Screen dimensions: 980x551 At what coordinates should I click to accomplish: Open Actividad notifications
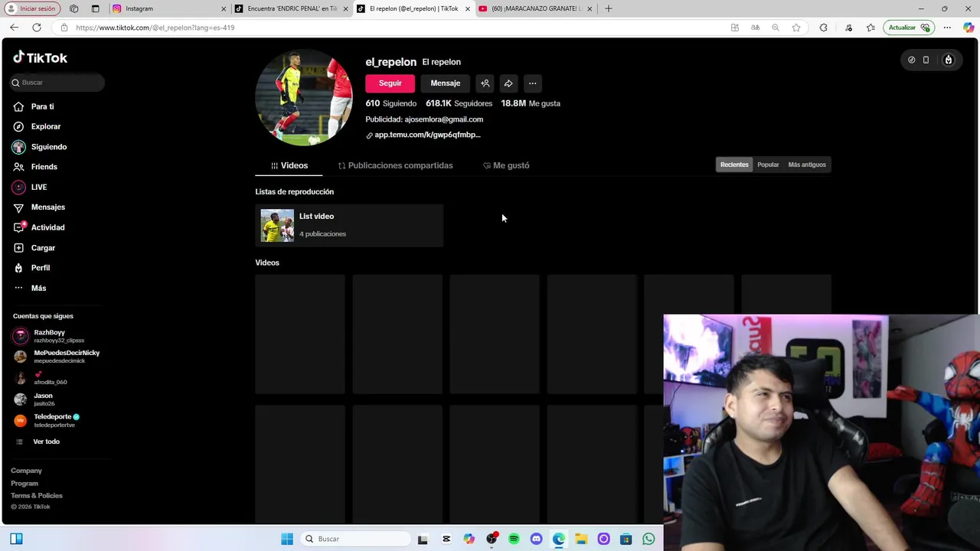[x=39, y=227]
